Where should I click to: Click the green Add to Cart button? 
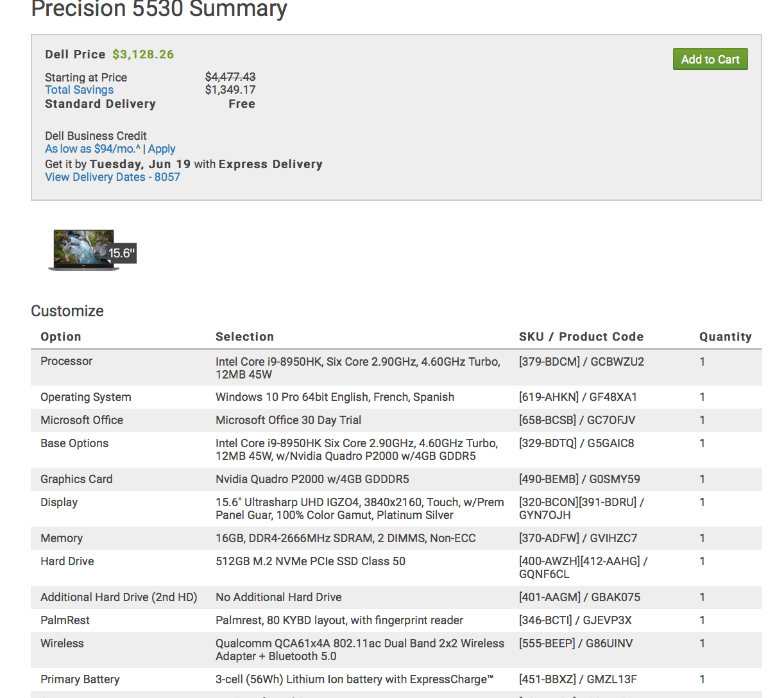coord(710,59)
